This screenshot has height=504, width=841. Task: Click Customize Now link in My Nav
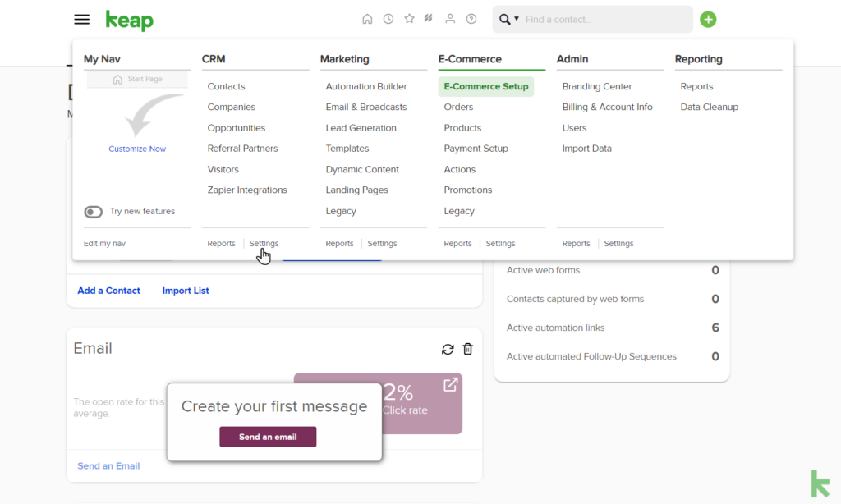click(x=137, y=149)
